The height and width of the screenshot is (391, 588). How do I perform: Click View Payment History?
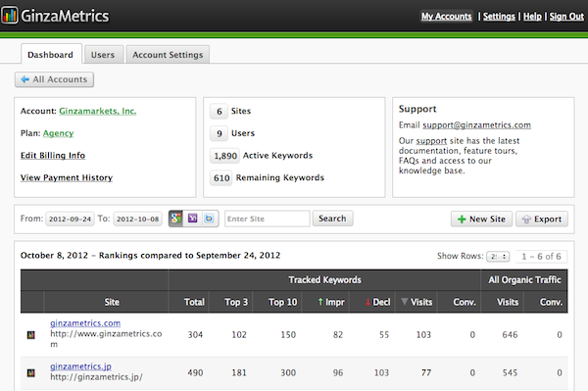[x=67, y=177]
